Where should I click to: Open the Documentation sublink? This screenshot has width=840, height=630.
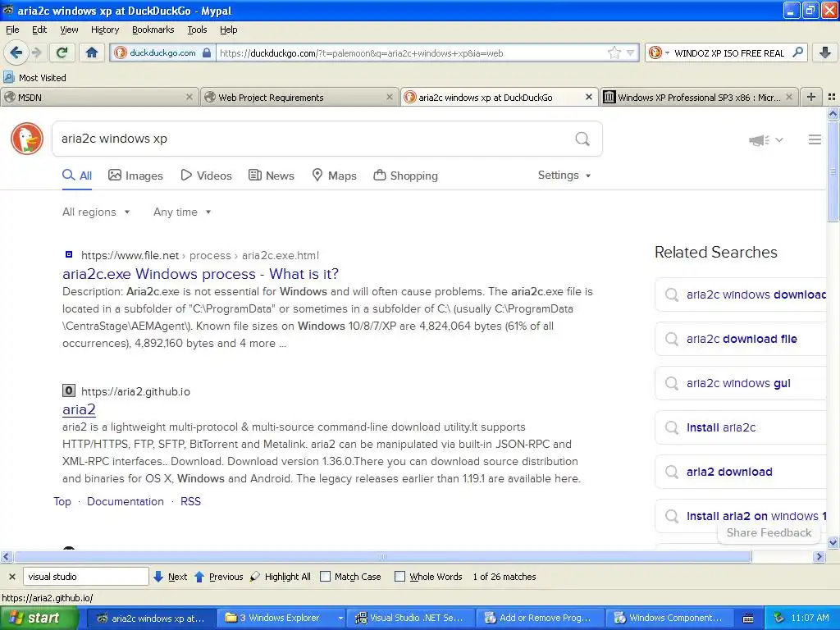(126, 501)
